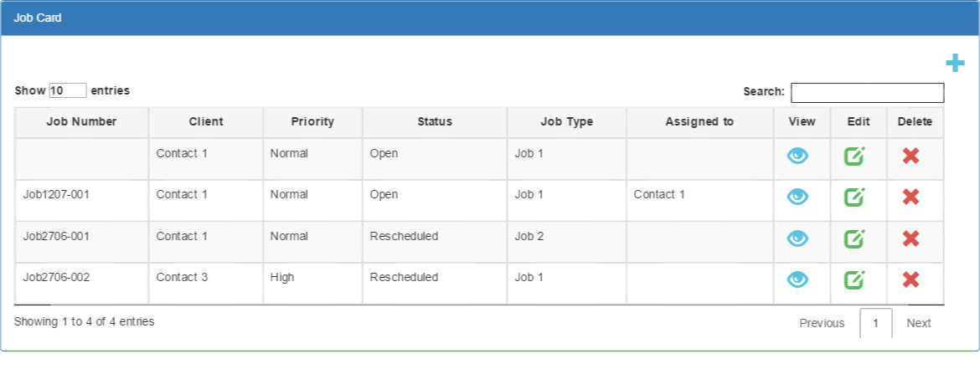The width and height of the screenshot is (980, 369).
Task: Edit Job2706-001 entry
Action: [854, 238]
